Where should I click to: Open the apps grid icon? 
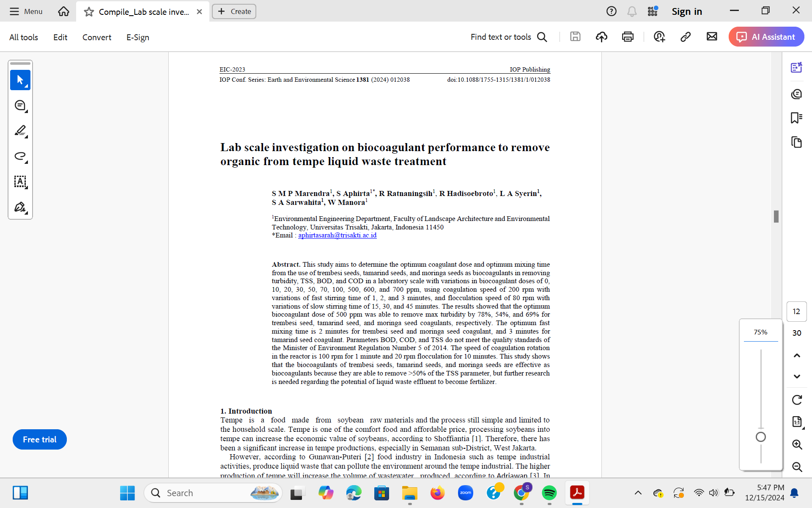click(653, 11)
